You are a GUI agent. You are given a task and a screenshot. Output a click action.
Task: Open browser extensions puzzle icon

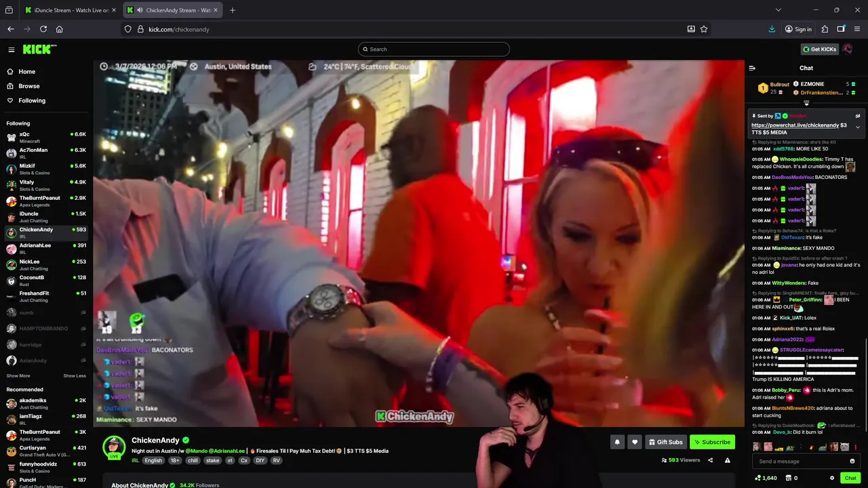[x=825, y=29]
